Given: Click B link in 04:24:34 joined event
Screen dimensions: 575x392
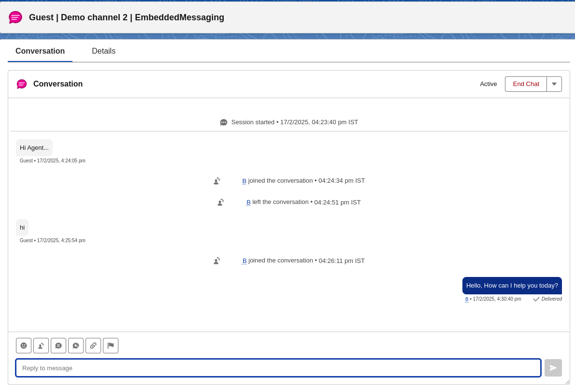Looking at the screenshot, I should (244, 181).
